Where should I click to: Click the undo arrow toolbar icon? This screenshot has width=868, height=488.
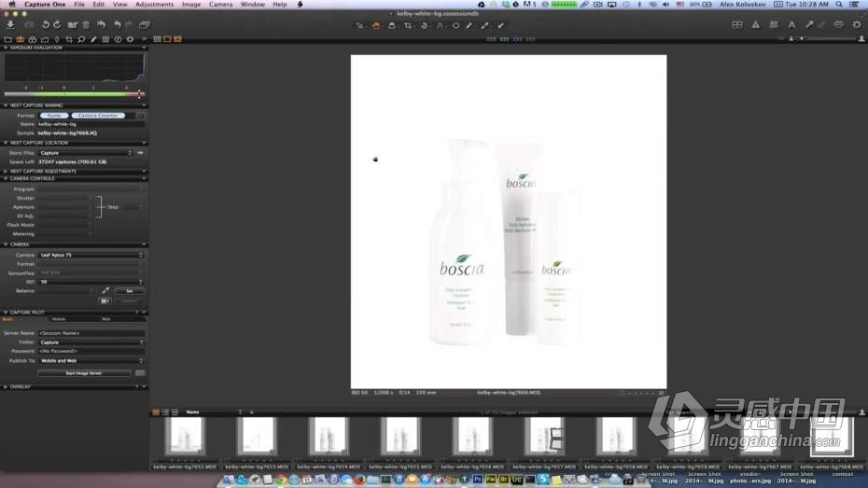[117, 25]
